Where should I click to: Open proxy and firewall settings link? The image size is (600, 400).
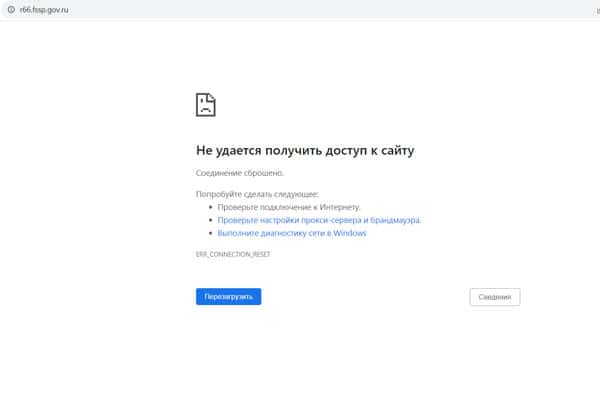click(319, 220)
